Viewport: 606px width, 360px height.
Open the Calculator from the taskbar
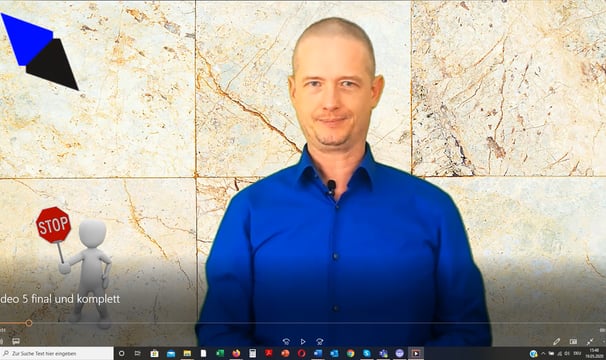point(252,353)
